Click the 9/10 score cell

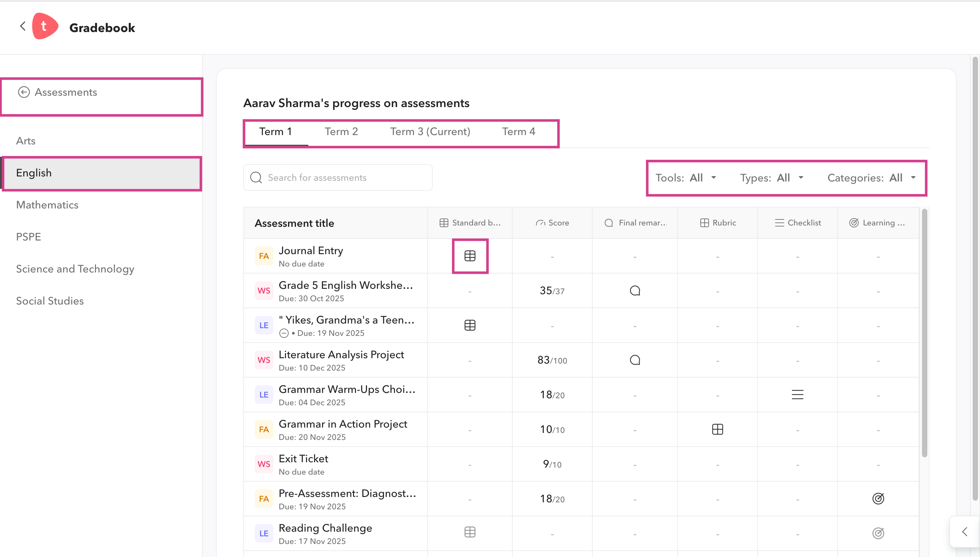tap(552, 464)
